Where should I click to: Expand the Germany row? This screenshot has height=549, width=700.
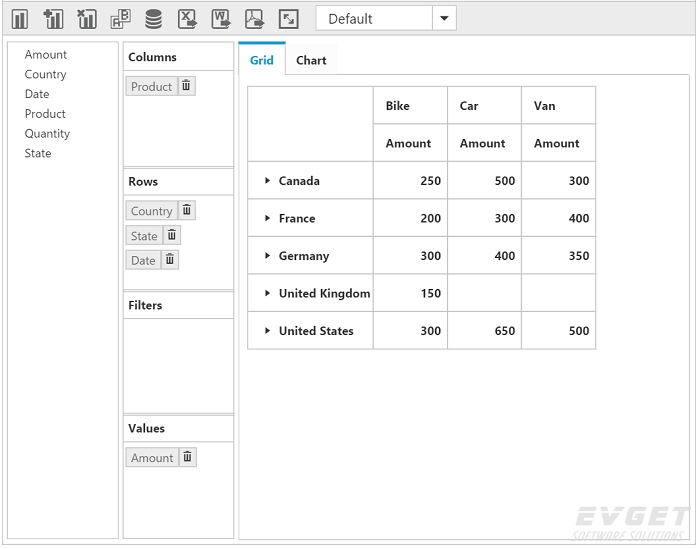tap(267, 255)
